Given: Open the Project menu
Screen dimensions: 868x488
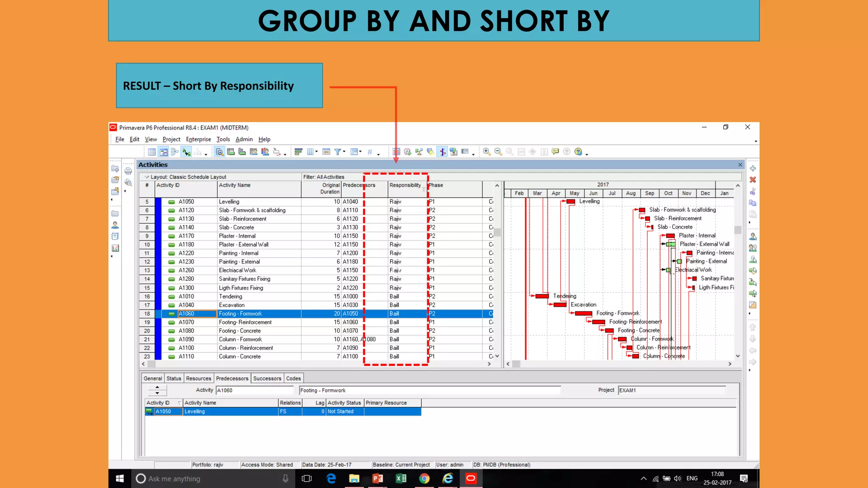Looking at the screenshot, I should [171, 139].
